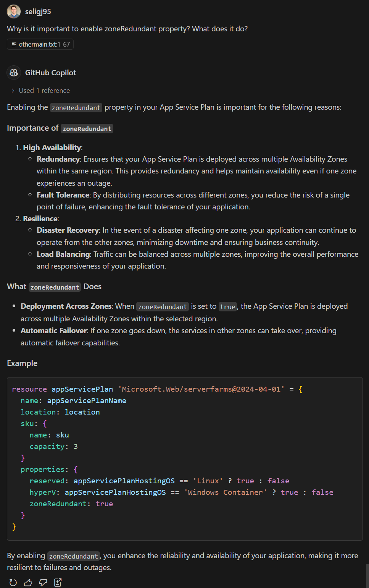Click the zoneRedundant chip in the closing paragraph
This screenshot has height=588, width=369.
[x=73, y=556]
